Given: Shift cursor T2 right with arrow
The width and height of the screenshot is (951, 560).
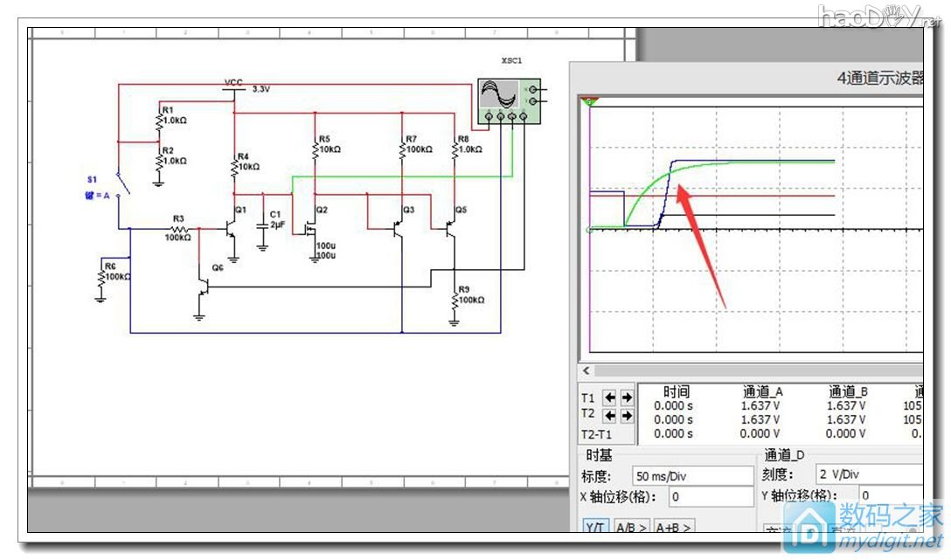Looking at the screenshot, I should (626, 416).
